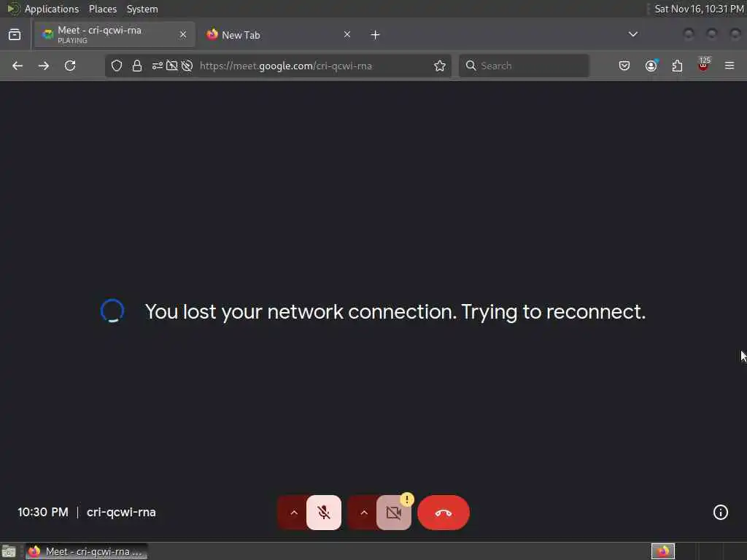The image size is (747, 560).
Task: Open the list all tabs dropdown
Action: click(x=632, y=34)
